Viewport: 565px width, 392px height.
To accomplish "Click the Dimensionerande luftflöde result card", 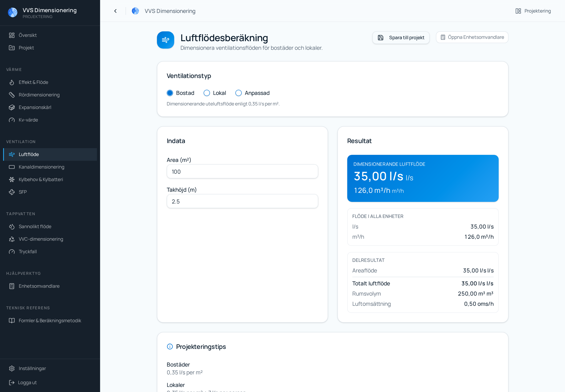I will (x=423, y=178).
